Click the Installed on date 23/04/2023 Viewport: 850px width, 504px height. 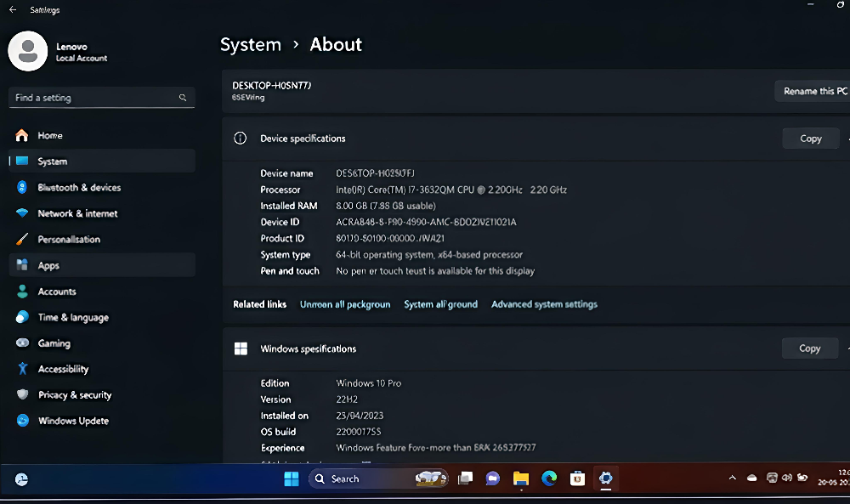tap(360, 416)
